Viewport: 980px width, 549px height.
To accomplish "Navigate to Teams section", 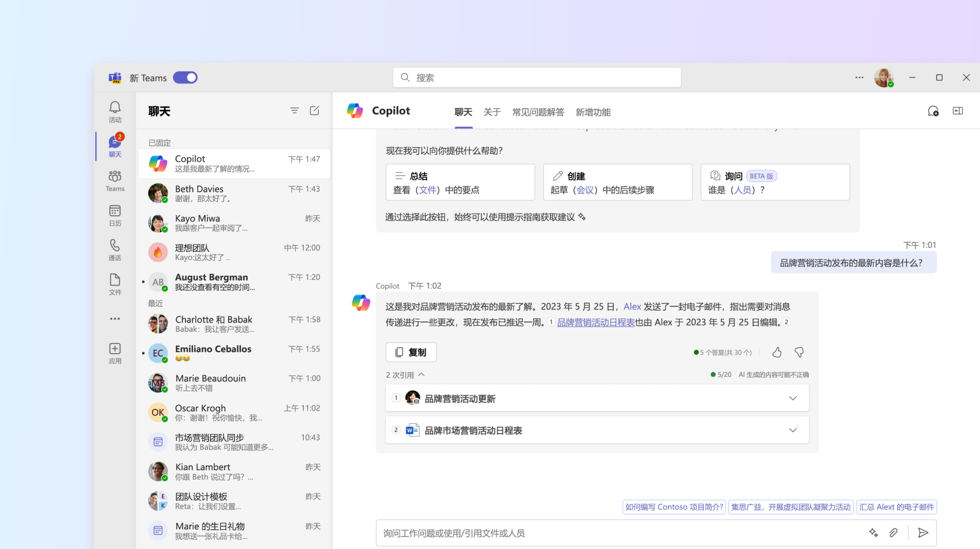I will point(114,180).
